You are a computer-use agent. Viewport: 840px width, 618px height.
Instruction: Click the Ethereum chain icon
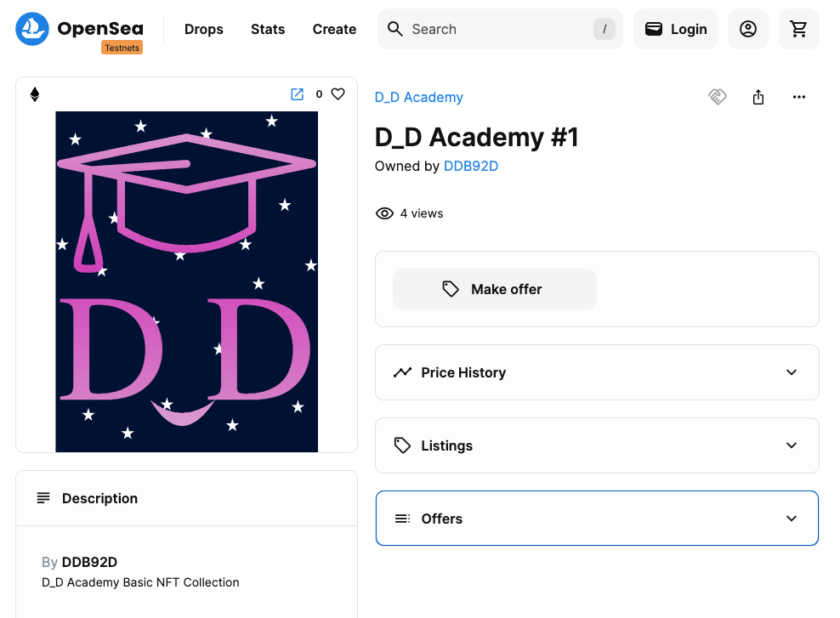click(35, 94)
